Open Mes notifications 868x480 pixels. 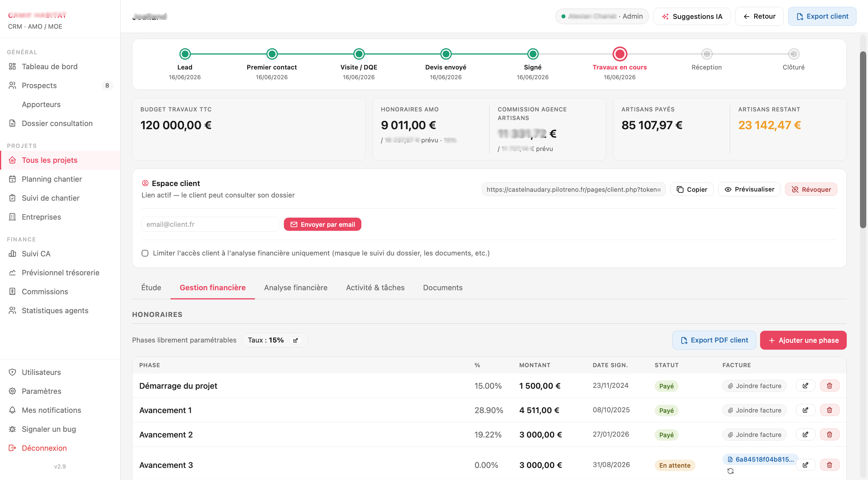pos(60,410)
